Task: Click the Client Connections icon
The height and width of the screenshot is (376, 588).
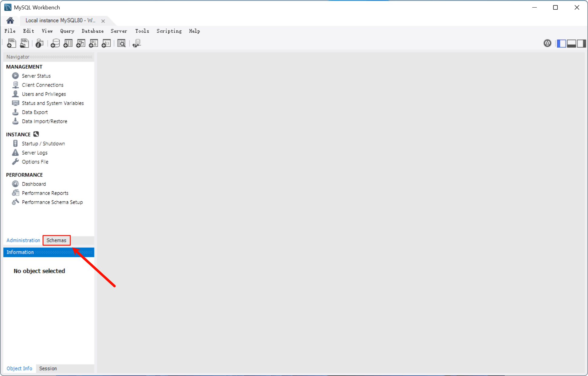Action: tap(15, 84)
